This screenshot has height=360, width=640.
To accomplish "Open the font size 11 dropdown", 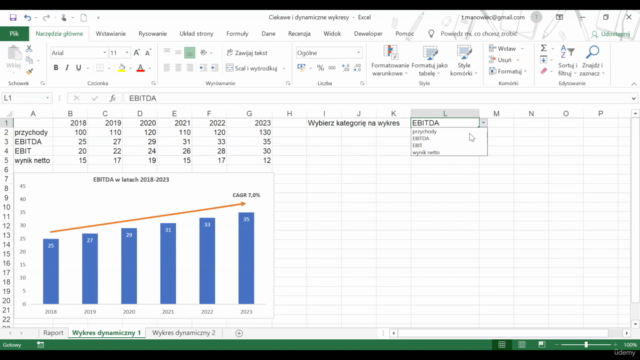I will coord(127,53).
